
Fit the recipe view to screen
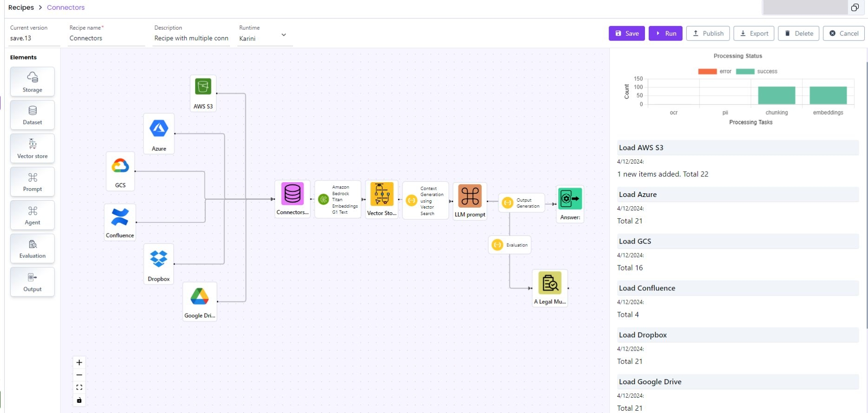coord(79,387)
